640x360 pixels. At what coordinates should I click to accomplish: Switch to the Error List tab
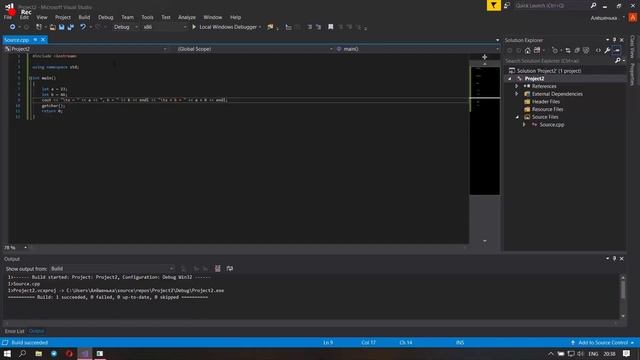point(15,331)
